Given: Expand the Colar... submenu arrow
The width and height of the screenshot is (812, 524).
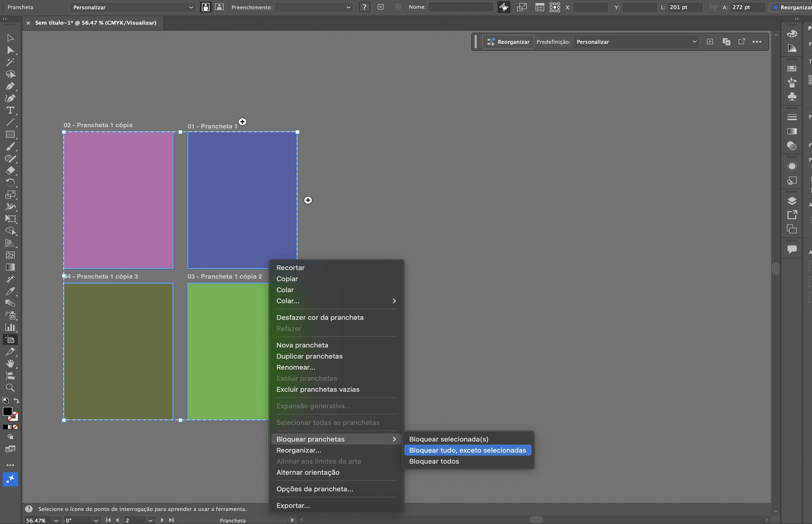Looking at the screenshot, I should pyautogui.click(x=394, y=301).
